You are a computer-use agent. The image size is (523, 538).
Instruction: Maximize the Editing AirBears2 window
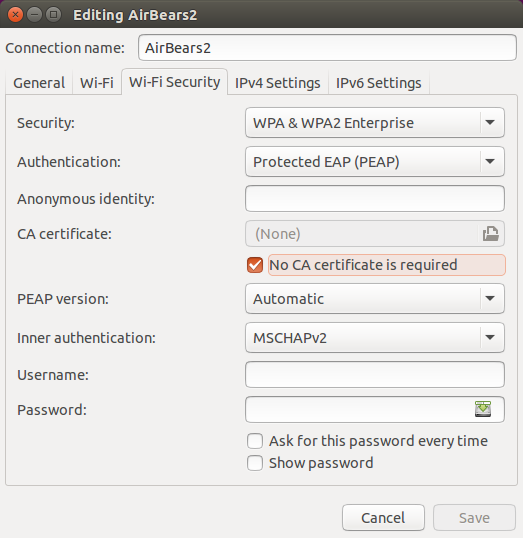tap(53, 15)
